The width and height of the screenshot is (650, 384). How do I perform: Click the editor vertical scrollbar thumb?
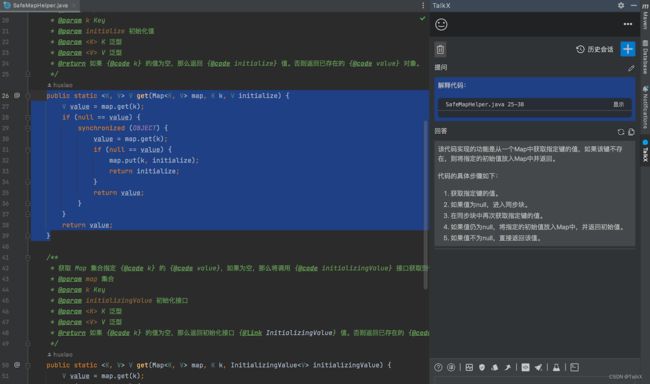[425, 204]
